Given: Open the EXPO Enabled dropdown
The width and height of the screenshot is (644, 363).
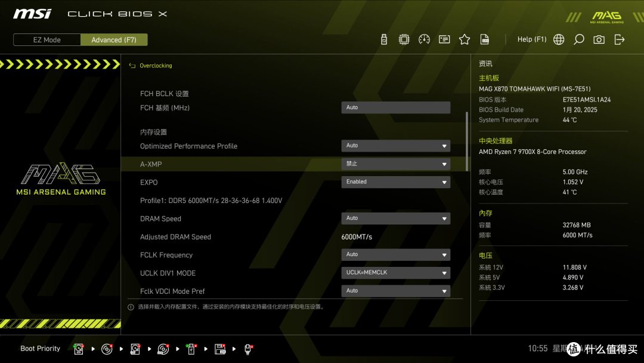Looking at the screenshot, I should coord(395,181).
